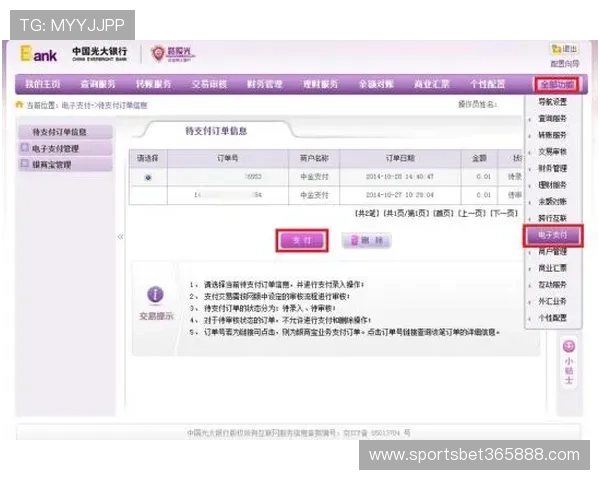This screenshot has height=480, width=600.
Task: Expand 跨行互联 in the 全部功能 dropdown list
Action: [x=553, y=218]
